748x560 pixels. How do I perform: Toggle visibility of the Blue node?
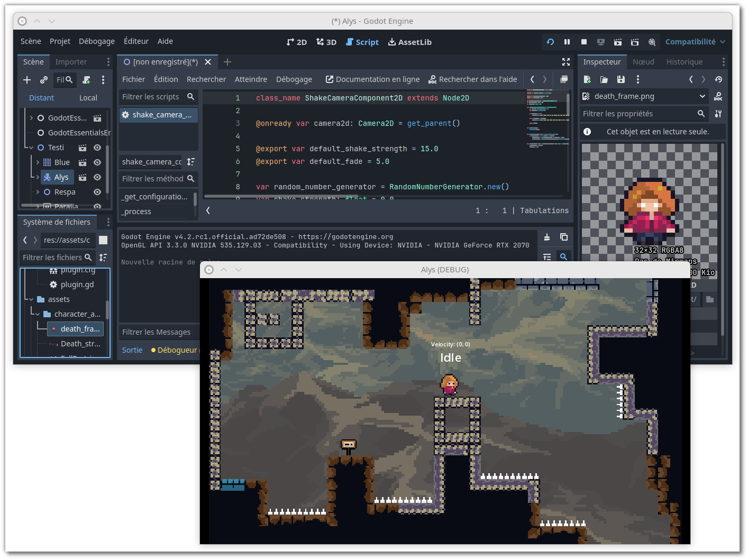coord(97,162)
